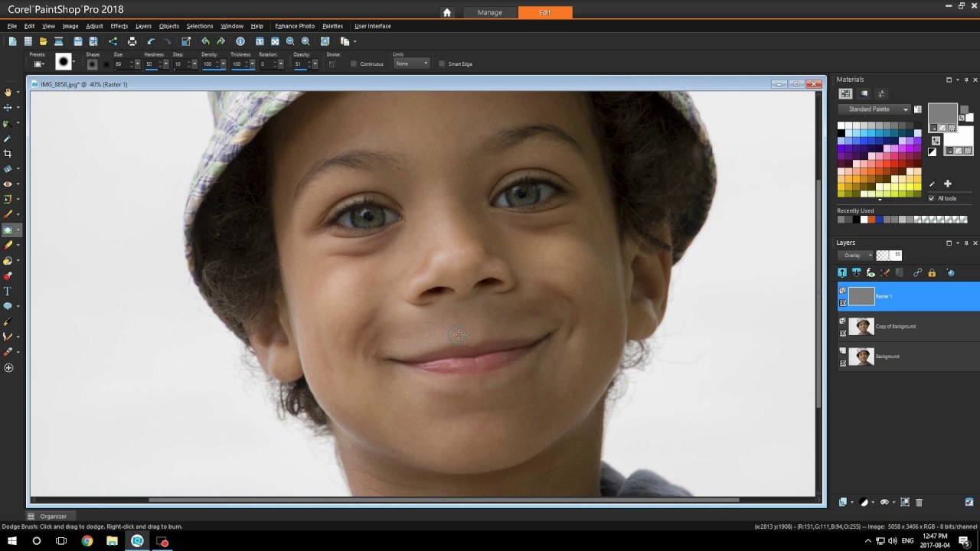Enable the Continuous checkbox
This screenshot has height=551, width=980.
(x=354, y=64)
